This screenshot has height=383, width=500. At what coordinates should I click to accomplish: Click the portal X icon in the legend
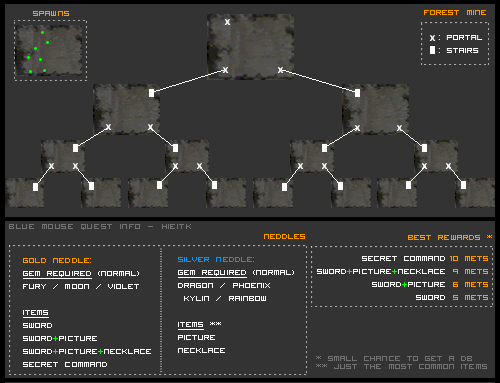point(432,38)
